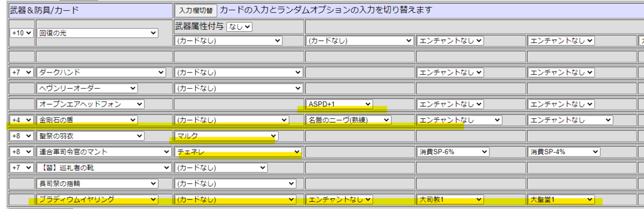
Task: Open first エンチャントなし dropdown in 回復の光 row
Action: pos(451,40)
